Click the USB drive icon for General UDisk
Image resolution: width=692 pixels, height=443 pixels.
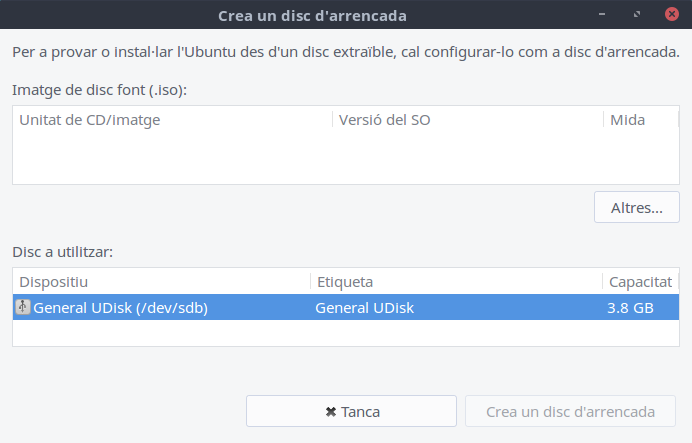coord(23,307)
